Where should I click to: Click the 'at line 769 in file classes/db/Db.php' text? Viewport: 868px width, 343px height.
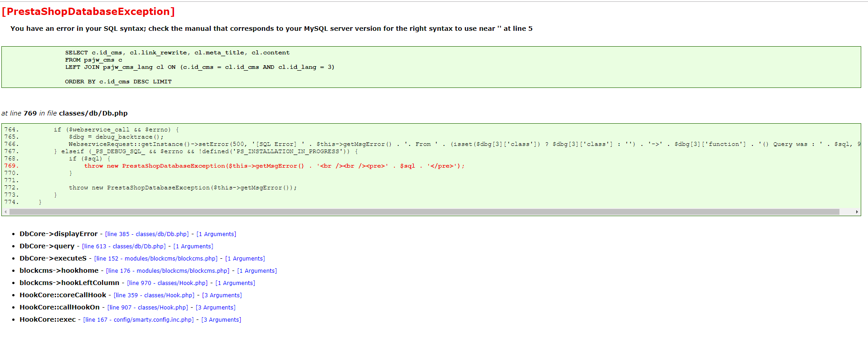coord(64,113)
